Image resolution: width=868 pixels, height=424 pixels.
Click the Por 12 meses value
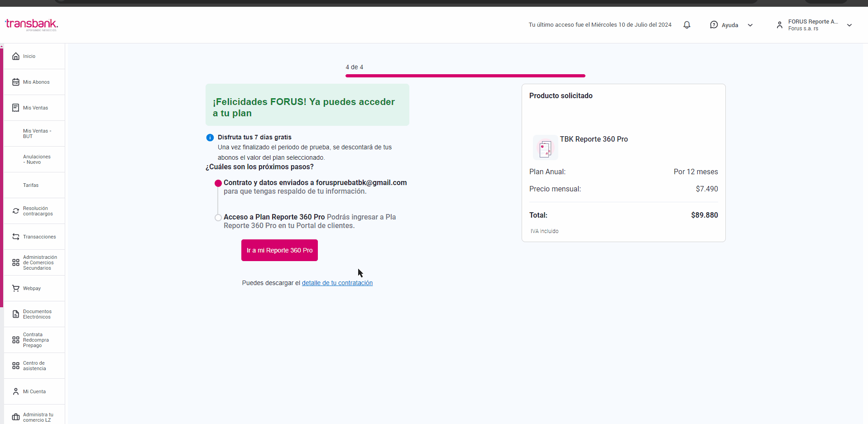pos(696,172)
